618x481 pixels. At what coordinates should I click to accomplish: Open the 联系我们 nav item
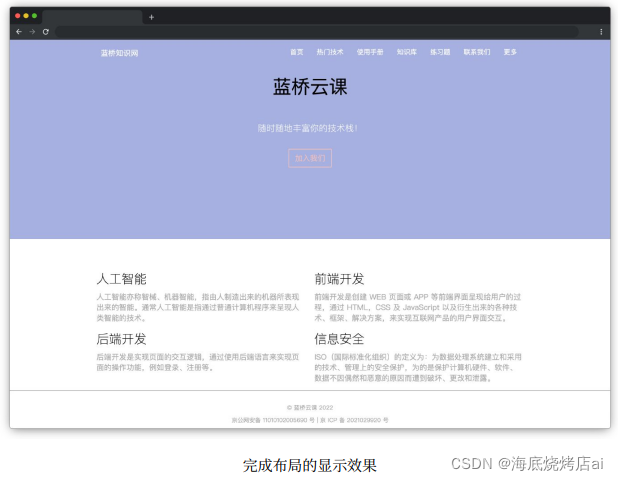click(477, 52)
